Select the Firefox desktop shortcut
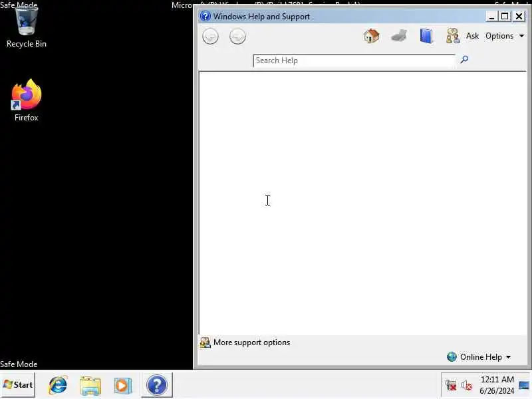The image size is (532, 399). [27, 100]
